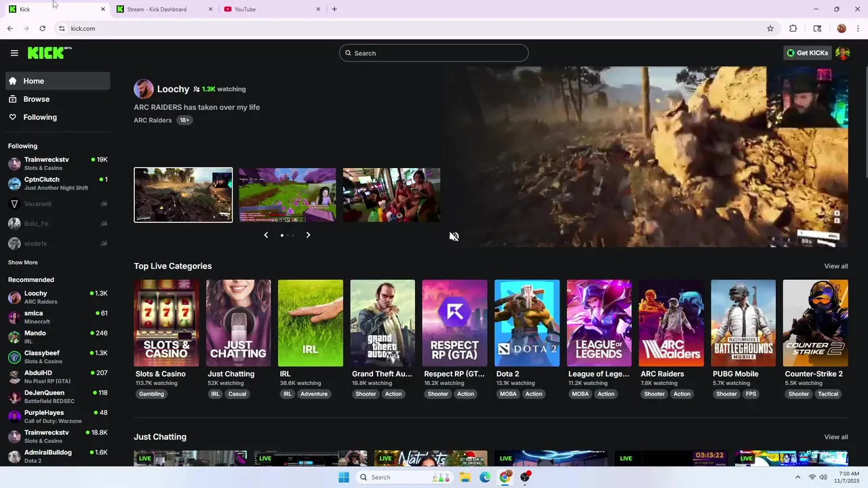Open smica in the Recommended list
Screen dimensions: 868x488
tap(58, 317)
